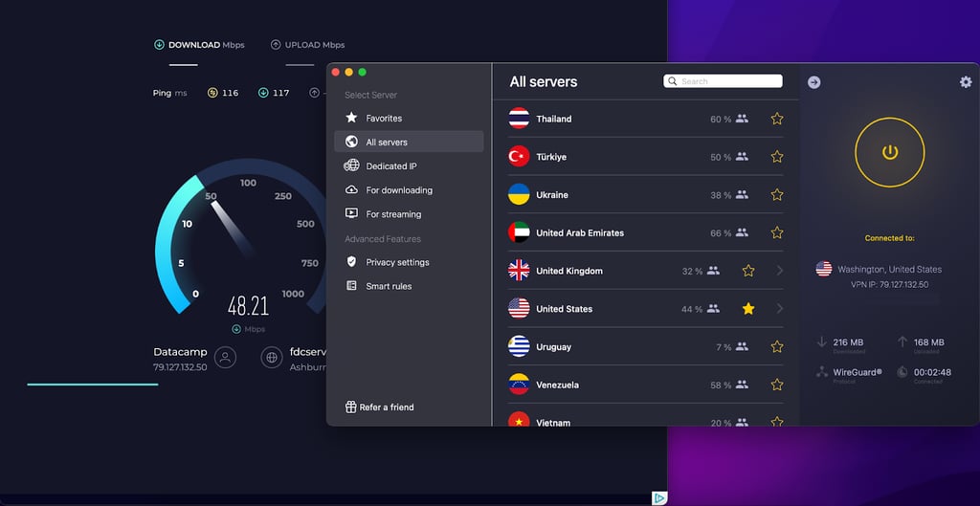Viewport: 980px width, 506px height.
Task: Expand United States server locations chevron
Action: (x=779, y=309)
